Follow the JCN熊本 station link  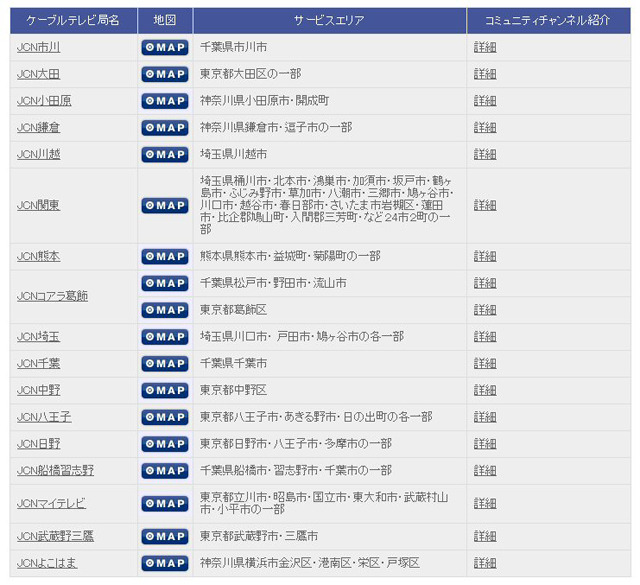click(x=38, y=256)
